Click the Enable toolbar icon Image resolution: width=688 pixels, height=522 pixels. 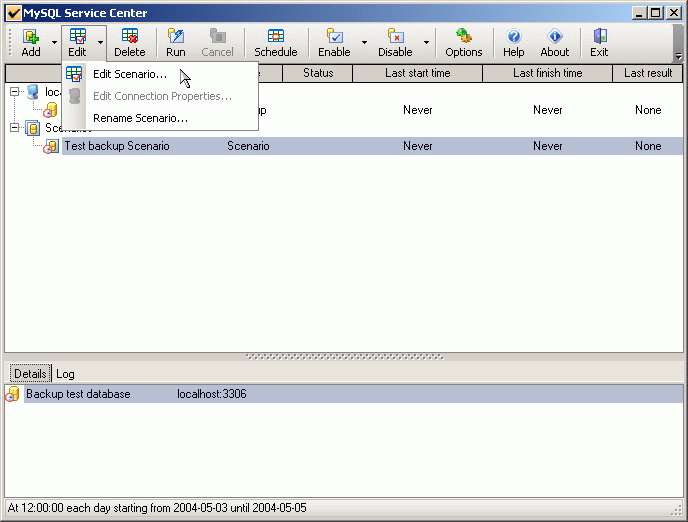tap(334, 43)
